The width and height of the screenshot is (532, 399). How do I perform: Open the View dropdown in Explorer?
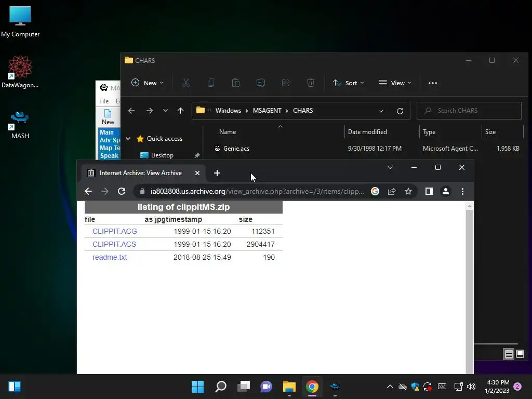[x=395, y=83]
